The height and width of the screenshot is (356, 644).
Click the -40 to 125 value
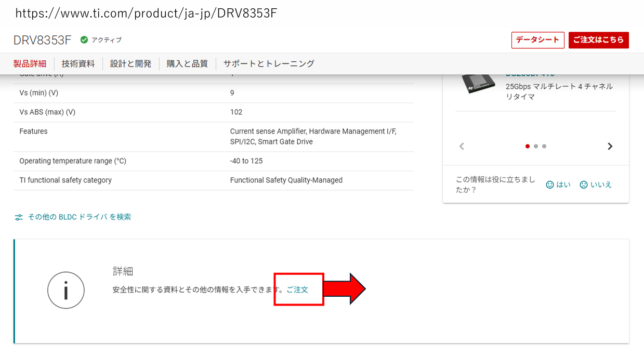246,161
